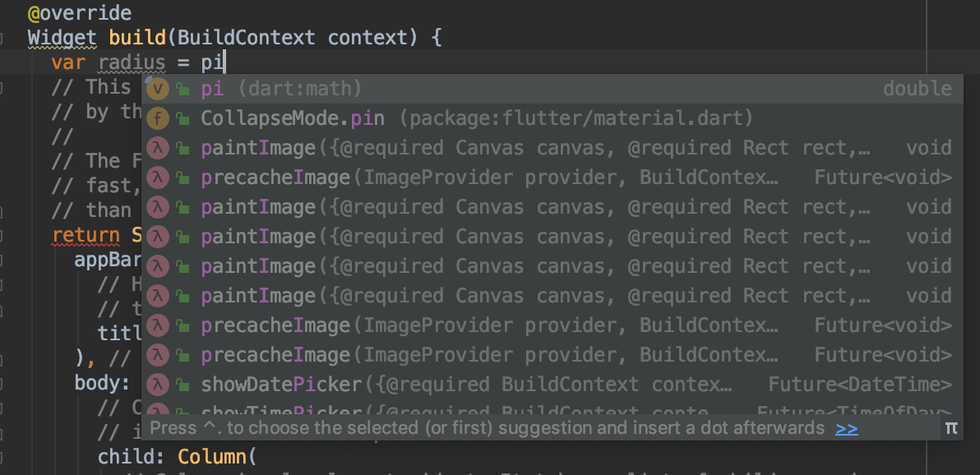
Task: Click the lambda icon beside showDatePicker
Action: 158,385
